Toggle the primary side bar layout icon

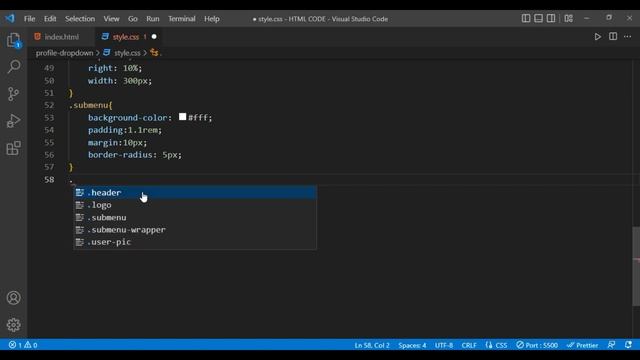click(526, 18)
